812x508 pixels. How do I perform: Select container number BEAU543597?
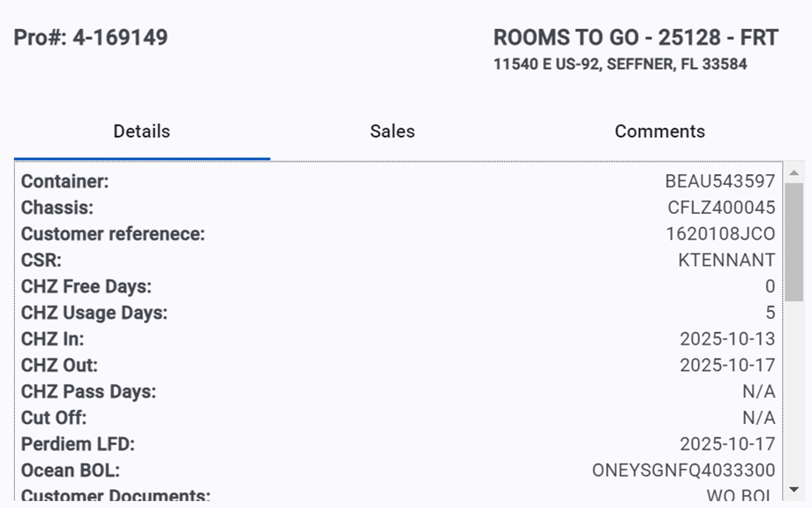[x=719, y=182]
